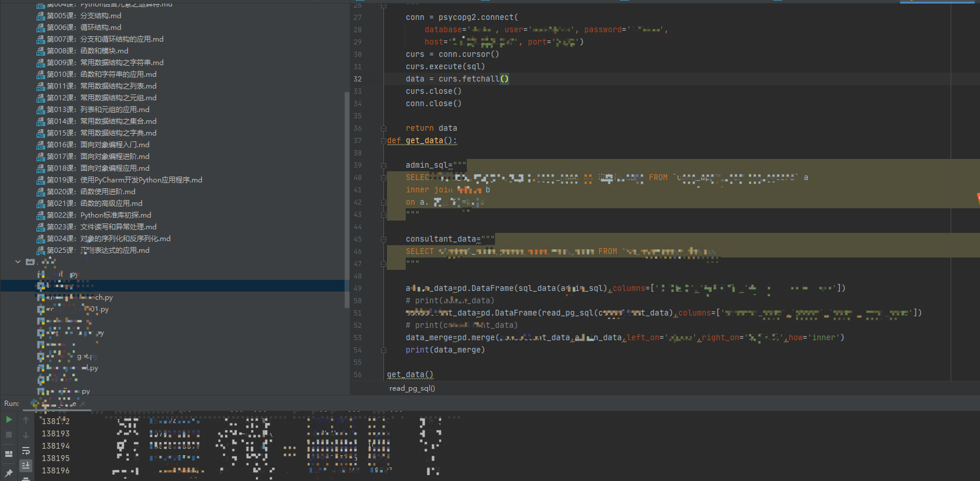Open 第016课: 面向对象编程入门.md

pyautogui.click(x=98, y=145)
